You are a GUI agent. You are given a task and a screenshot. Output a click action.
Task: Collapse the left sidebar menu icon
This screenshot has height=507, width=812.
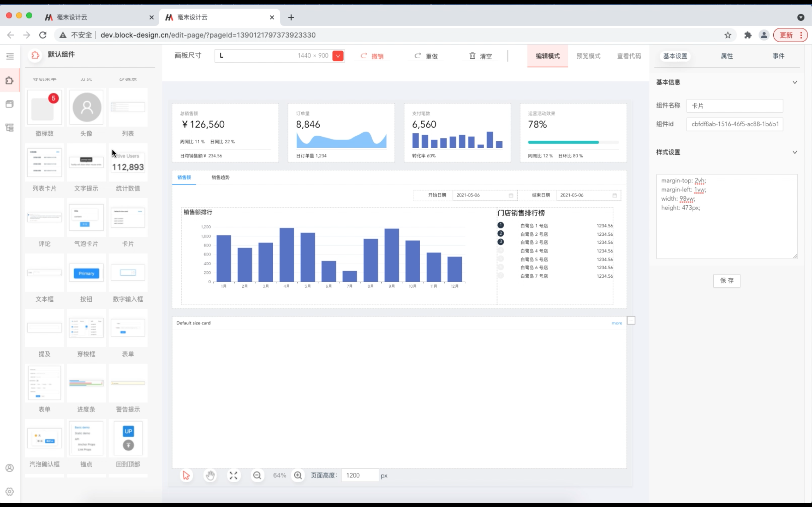(10, 56)
